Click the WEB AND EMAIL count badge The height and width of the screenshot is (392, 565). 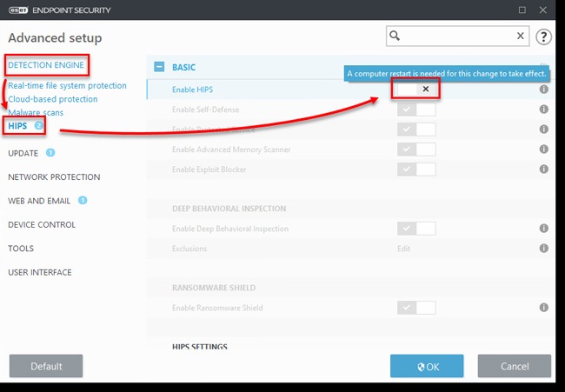point(83,200)
